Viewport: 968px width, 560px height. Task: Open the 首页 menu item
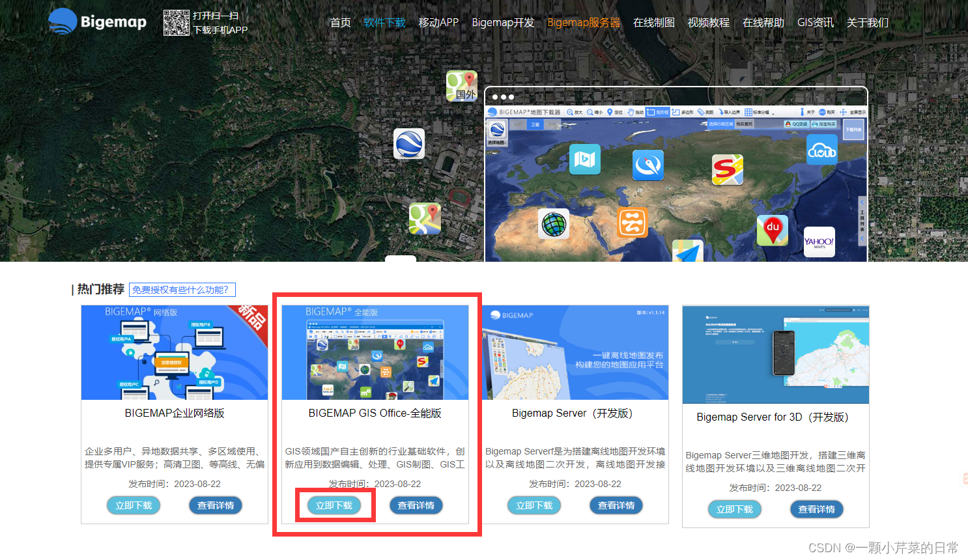[340, 23]
